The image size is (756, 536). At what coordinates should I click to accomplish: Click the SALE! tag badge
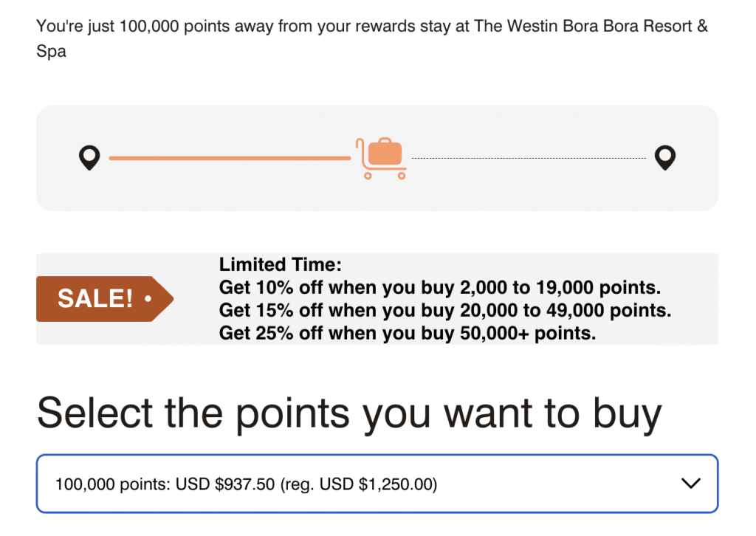click(x=103, y=299)
